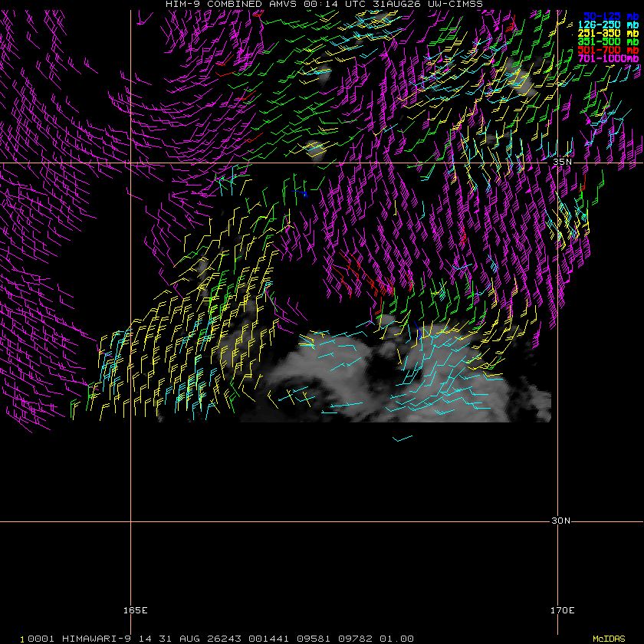Select the 35N latitude label
This screenshot has width=644, height=644.
pyautogui.click(x=562, y=162)
